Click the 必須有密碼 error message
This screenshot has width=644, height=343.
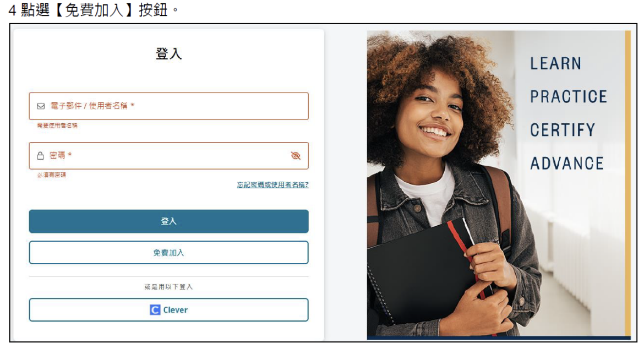[x=51, y=175]
